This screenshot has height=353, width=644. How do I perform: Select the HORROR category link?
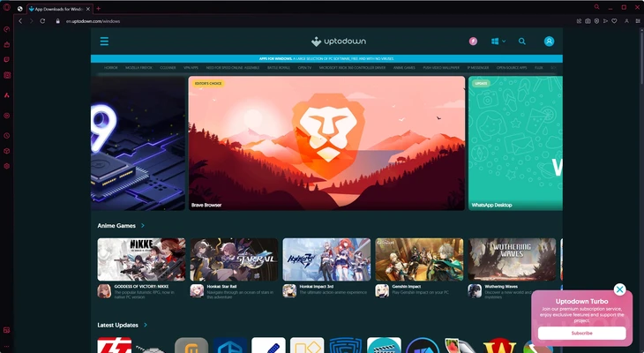coord(111,68)
